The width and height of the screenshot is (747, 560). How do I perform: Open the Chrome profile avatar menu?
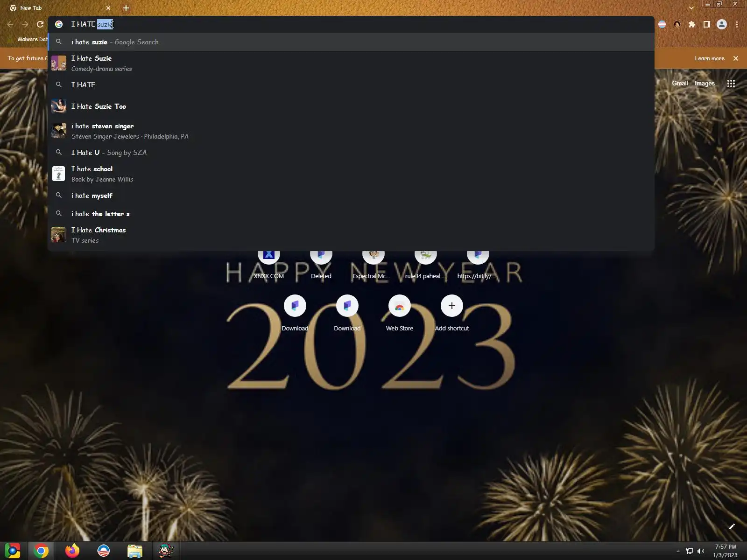coord(722,24)
